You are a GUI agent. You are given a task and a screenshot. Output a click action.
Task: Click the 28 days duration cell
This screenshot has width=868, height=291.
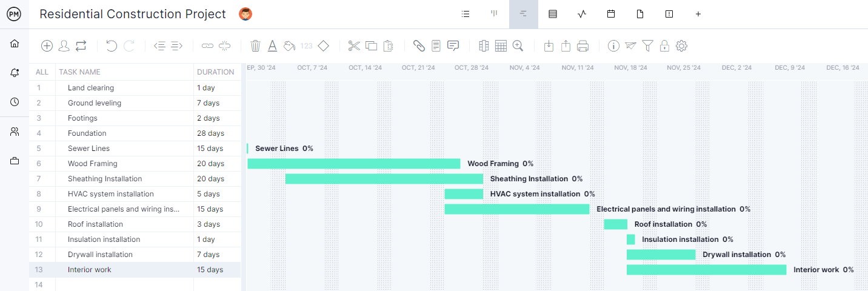click(217, 133)
